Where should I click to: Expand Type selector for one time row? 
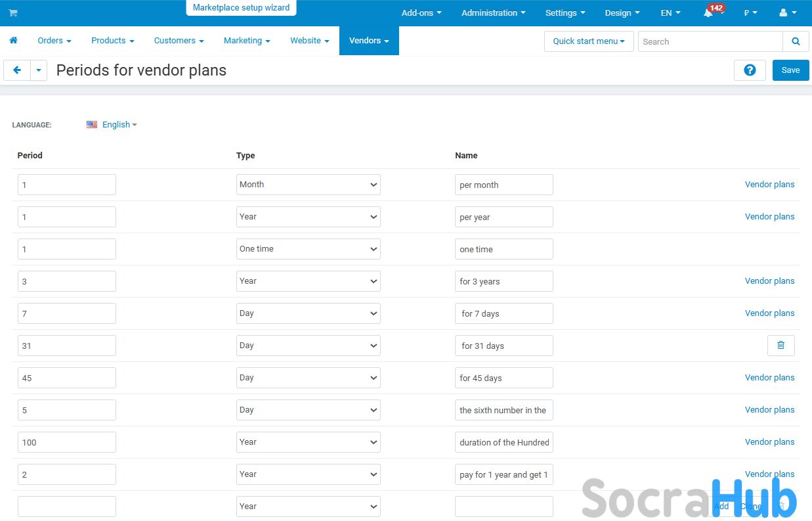(308, 249)
